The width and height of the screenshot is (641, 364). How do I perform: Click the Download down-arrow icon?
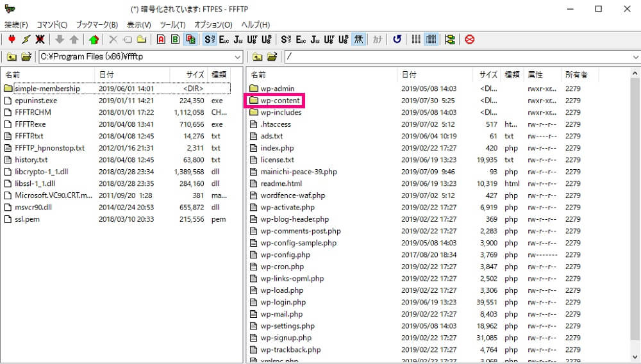click(60, 39)
